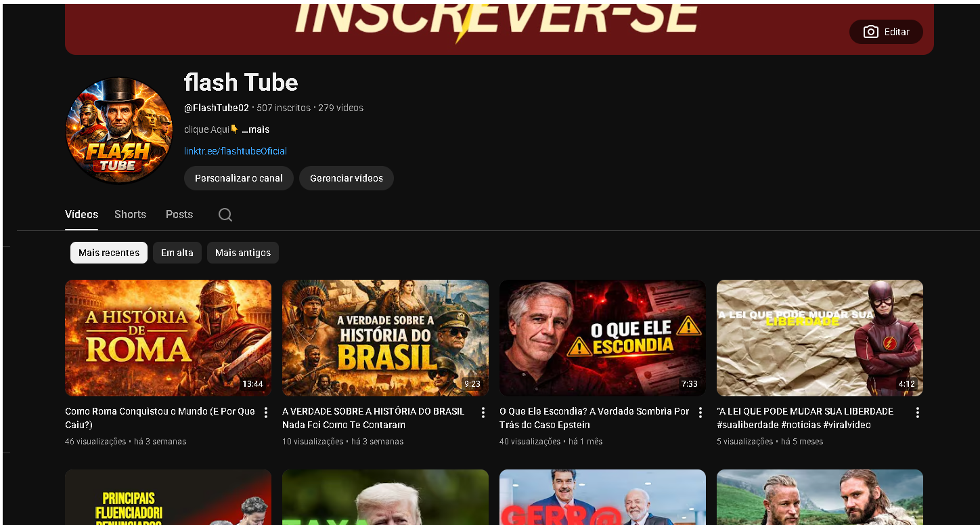Screen dimensions: 980x525
Task: Click the @FlashTube02 channel handle
Action: [x=217, y=108]
